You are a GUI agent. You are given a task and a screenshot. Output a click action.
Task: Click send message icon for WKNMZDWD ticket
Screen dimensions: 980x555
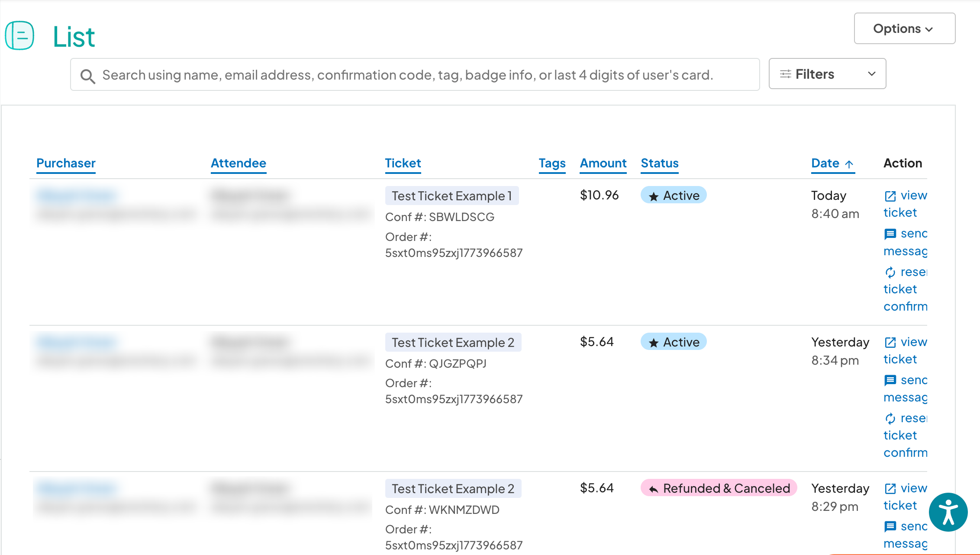tap(890, 526)
